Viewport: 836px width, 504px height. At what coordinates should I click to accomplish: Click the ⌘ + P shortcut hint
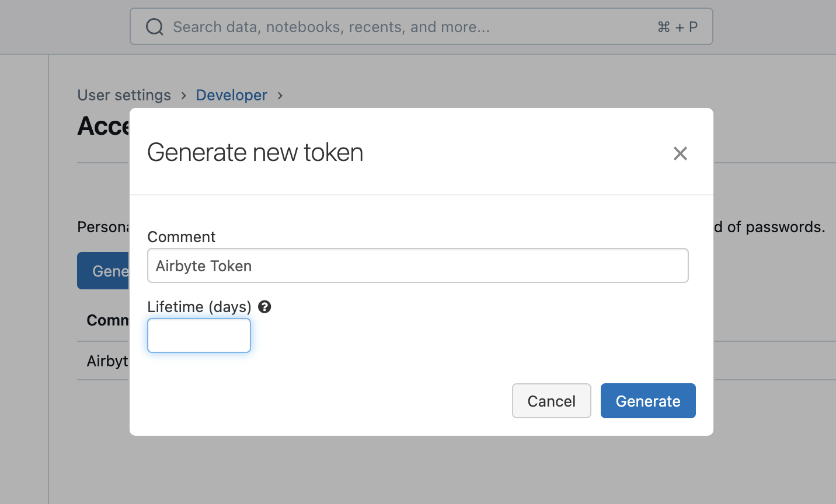point(677,27)
